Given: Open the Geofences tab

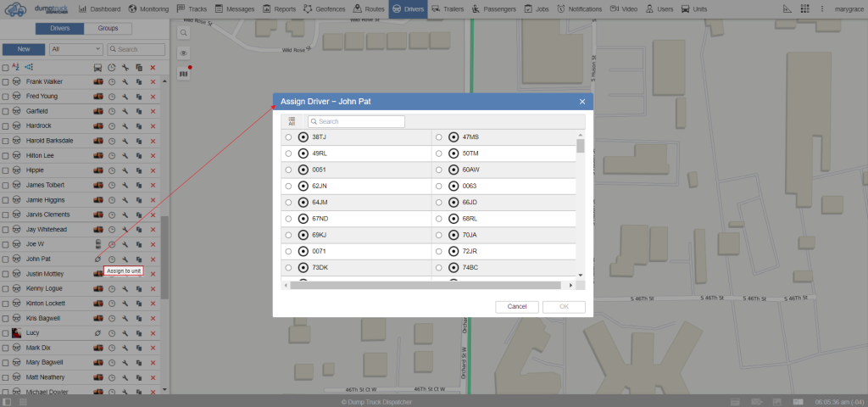Looking at the screenshot, I should (325, 8).
